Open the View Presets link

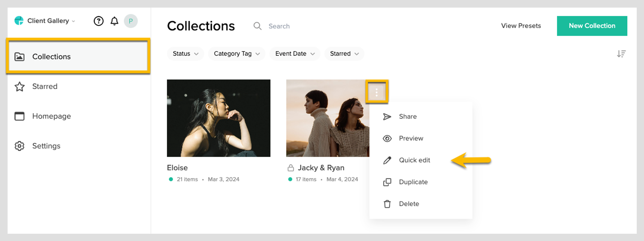pyautogui.click(x=521, y=26)
